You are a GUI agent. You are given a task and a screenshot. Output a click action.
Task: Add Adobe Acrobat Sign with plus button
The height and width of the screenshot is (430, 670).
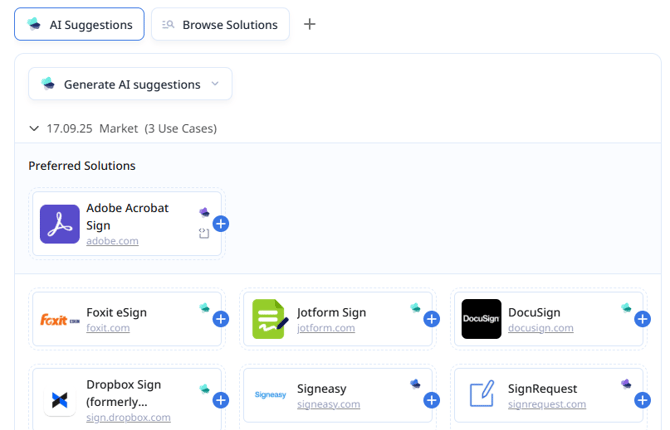[x=221, y=224]
